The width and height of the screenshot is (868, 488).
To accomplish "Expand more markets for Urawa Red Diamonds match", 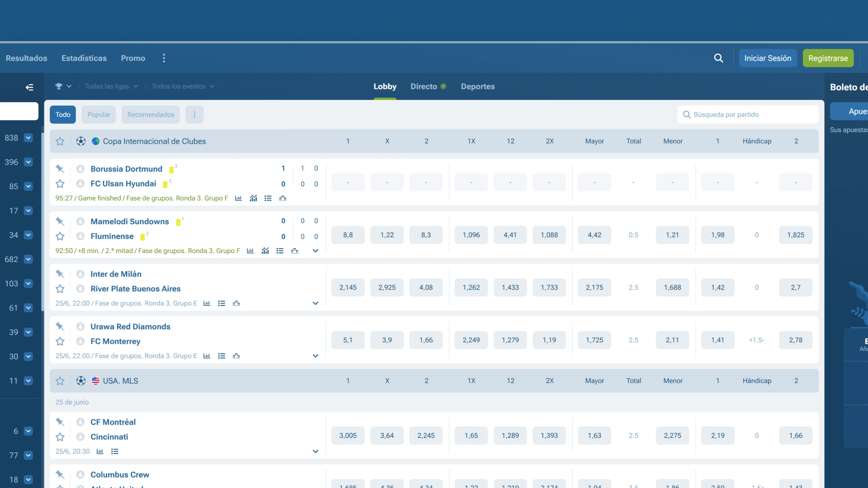I will [316, 356].
